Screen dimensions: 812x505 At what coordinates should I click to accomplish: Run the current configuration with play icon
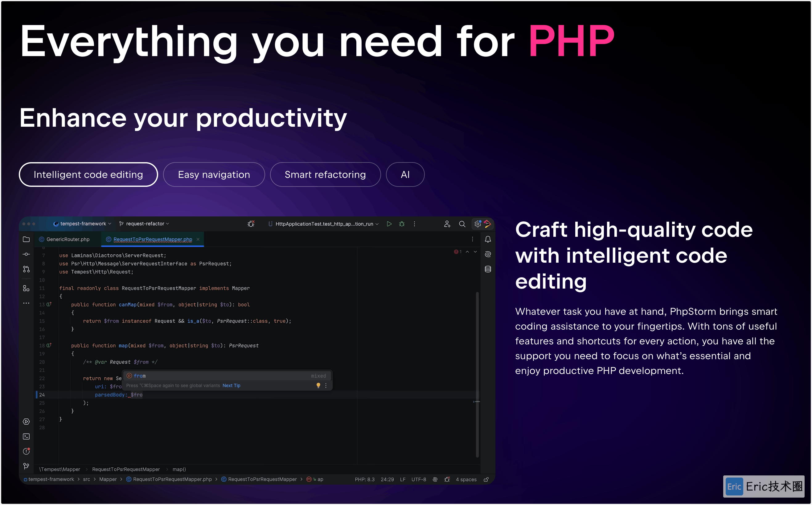[x=389, y=224]
